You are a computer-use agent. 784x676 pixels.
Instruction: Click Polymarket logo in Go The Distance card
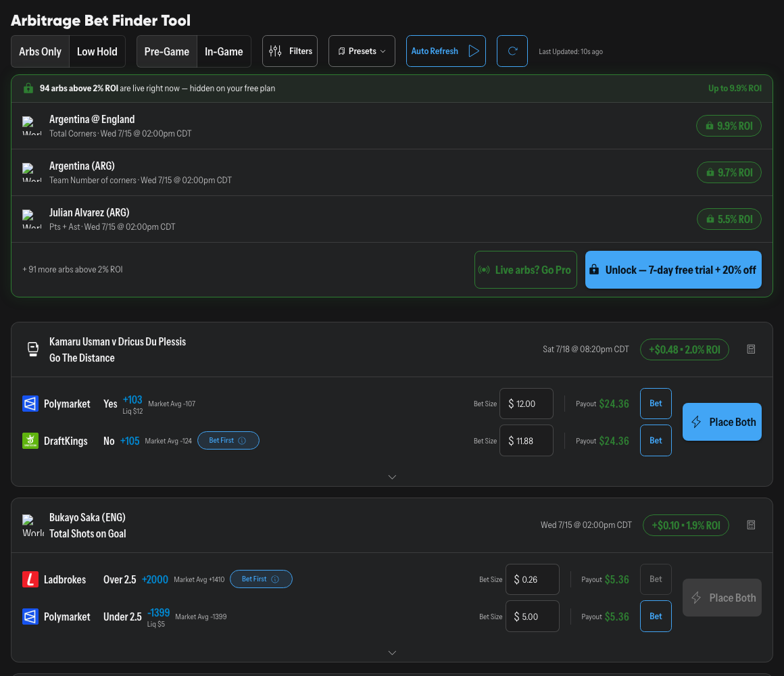[x=30, y=404]
